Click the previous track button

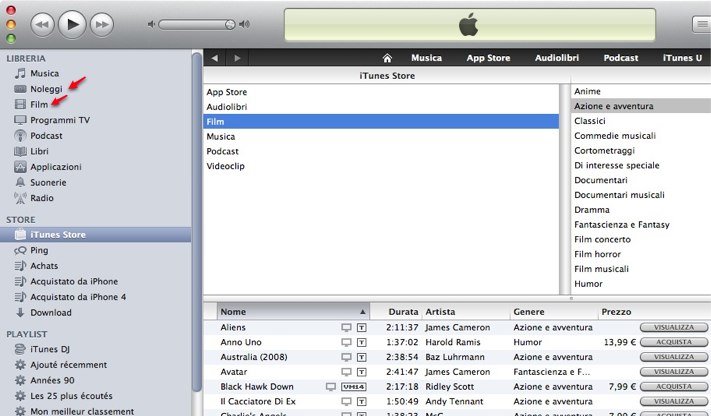pos(42,24)
